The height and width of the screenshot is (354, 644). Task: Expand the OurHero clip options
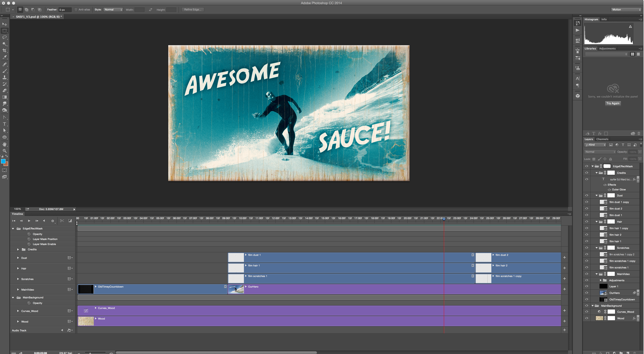click(246, 286)
